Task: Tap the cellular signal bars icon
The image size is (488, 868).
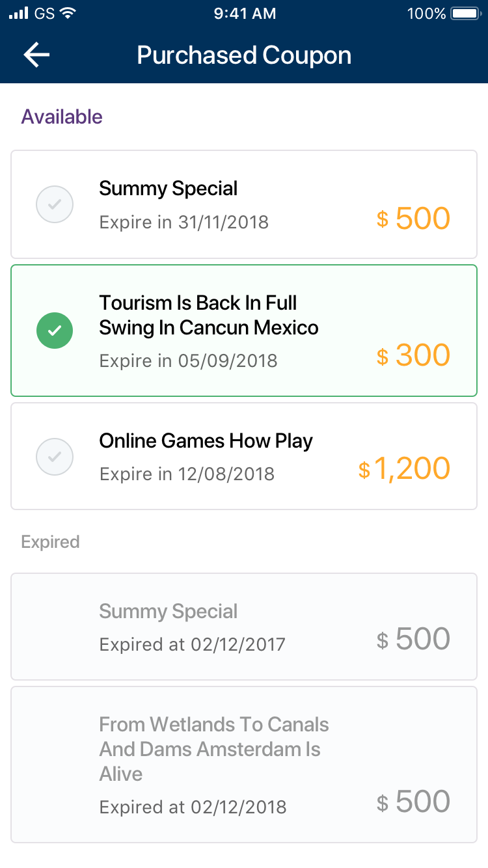Action: [19, 13]
